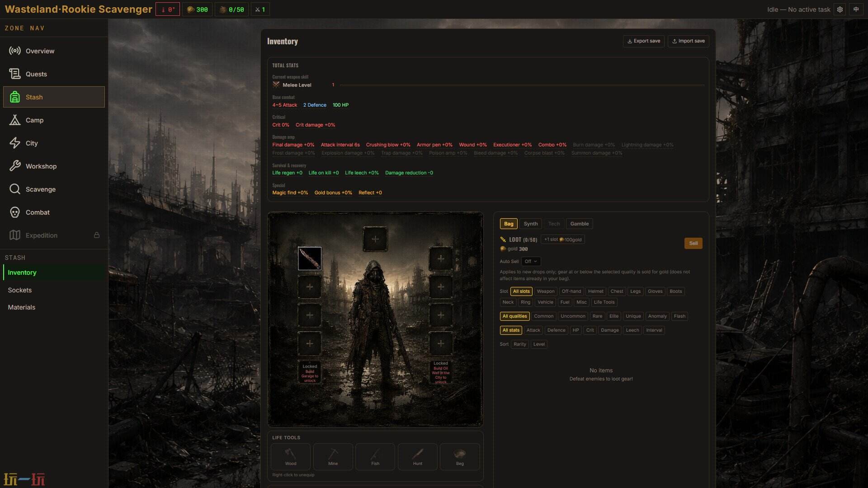This screenshot has width=868, height=488.
Task: Click the temperature 0° indicator
Action: [x=168, y=9]
